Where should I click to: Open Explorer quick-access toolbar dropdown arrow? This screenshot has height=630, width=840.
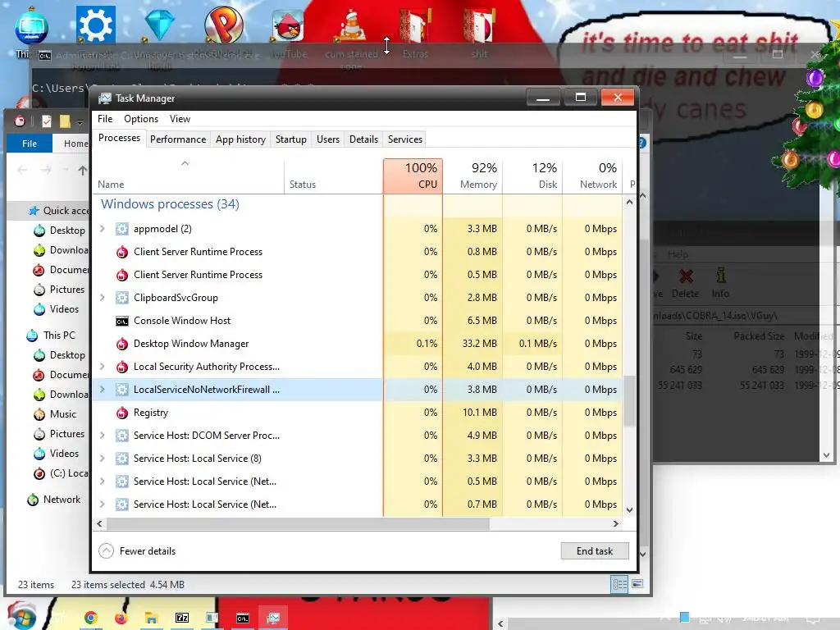click(80, 122)
